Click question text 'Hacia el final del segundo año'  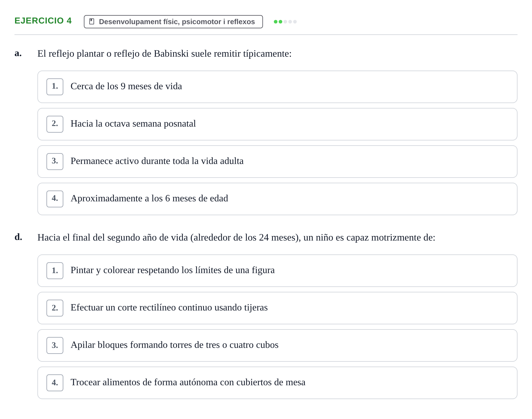(236, 238)
